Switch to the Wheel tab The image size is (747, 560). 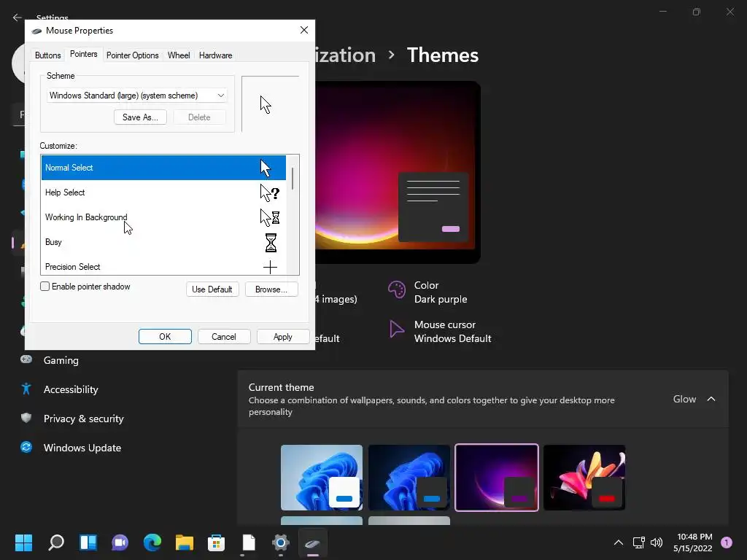coord(179,55)
